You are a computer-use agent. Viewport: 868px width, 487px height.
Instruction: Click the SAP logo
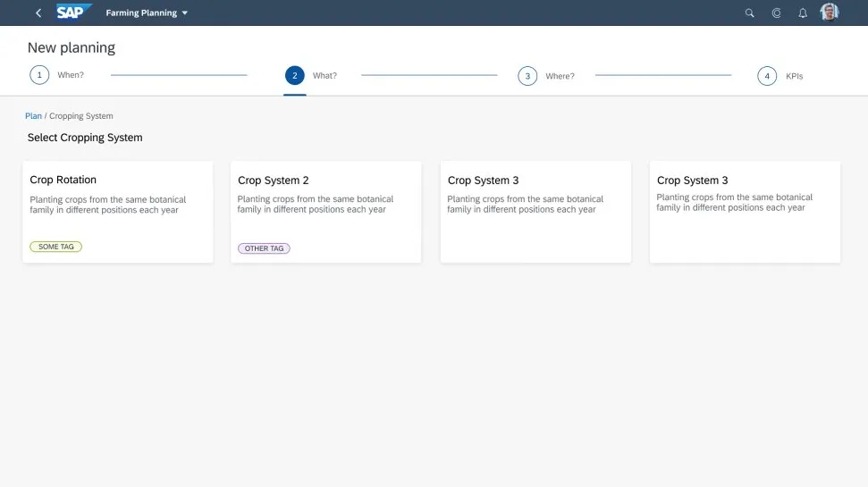[73, 13]
